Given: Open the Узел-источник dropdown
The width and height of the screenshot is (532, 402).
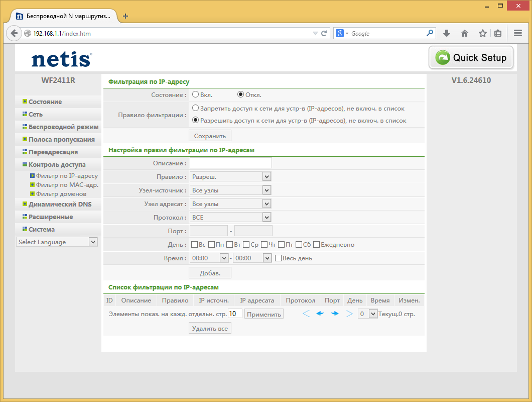Looking at the screenshot, I should [230, 190].
